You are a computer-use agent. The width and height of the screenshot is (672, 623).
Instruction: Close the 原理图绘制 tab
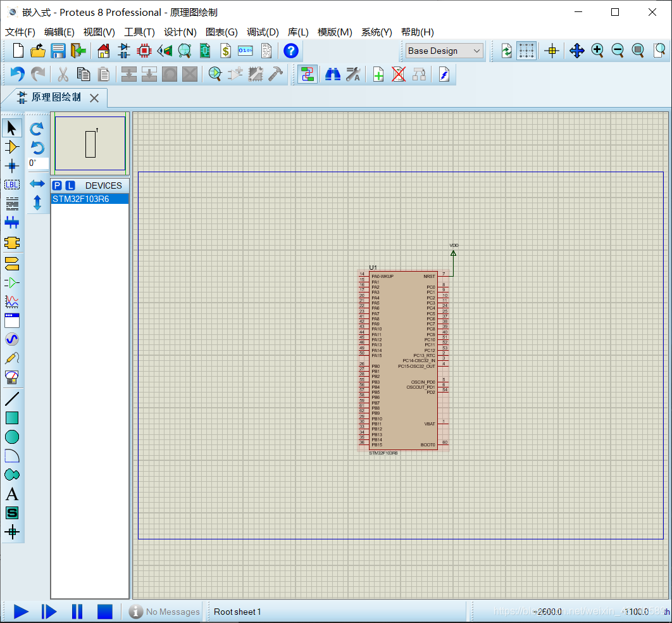(94, 98)
